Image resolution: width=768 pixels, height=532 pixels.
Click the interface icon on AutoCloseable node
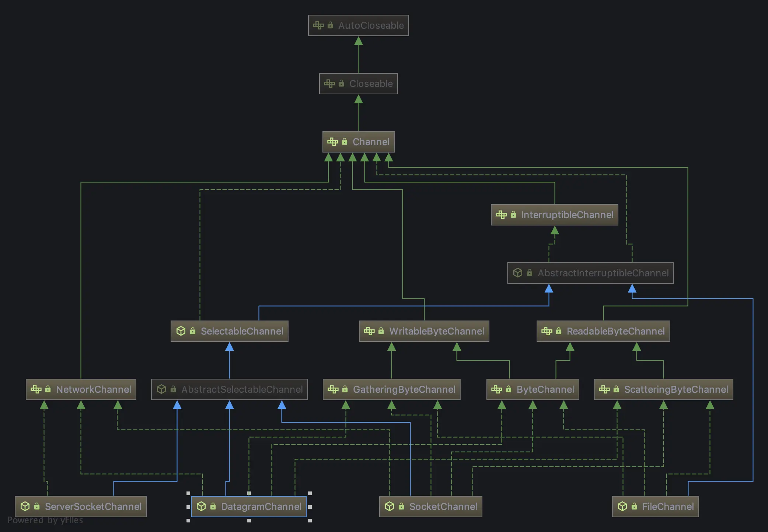[x=318, y=25]
